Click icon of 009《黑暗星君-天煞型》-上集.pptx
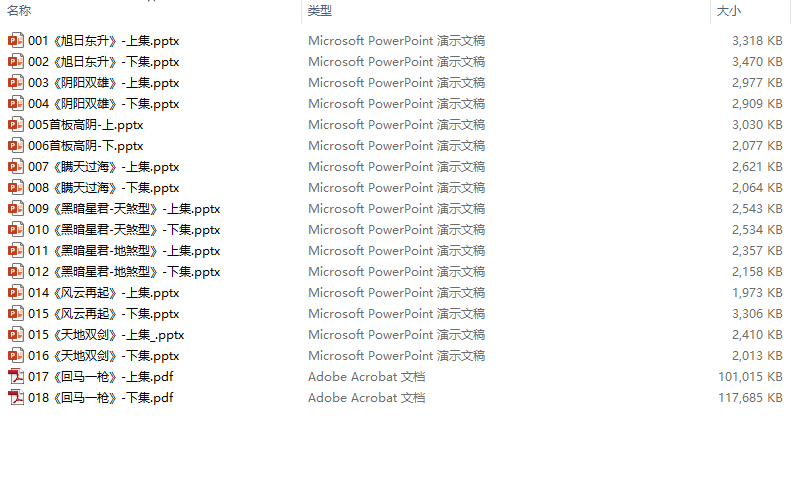 tap(16, 208)
